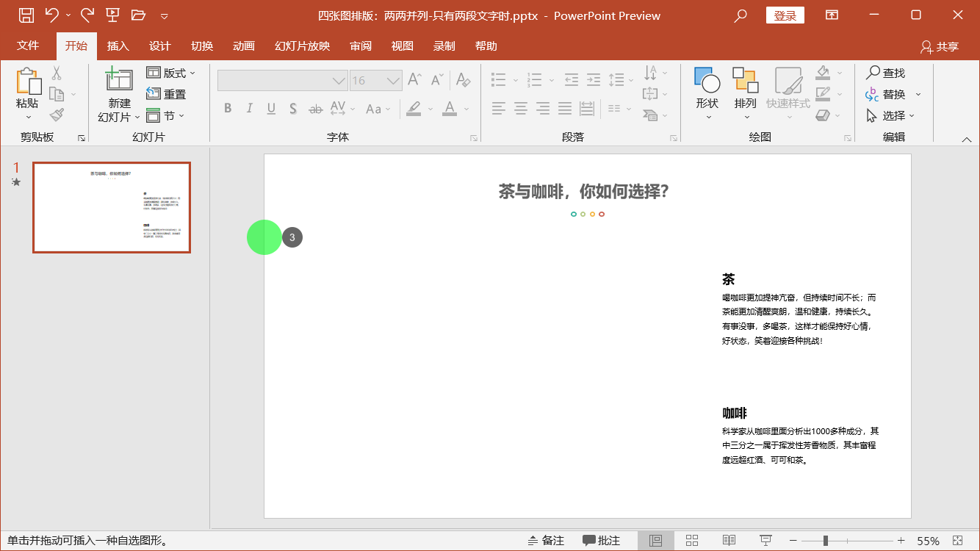Viewport: 980px width, 551px height.
Task: Switch to the 插入 tab
Action: pyautogui.click(x=118, y=46)
